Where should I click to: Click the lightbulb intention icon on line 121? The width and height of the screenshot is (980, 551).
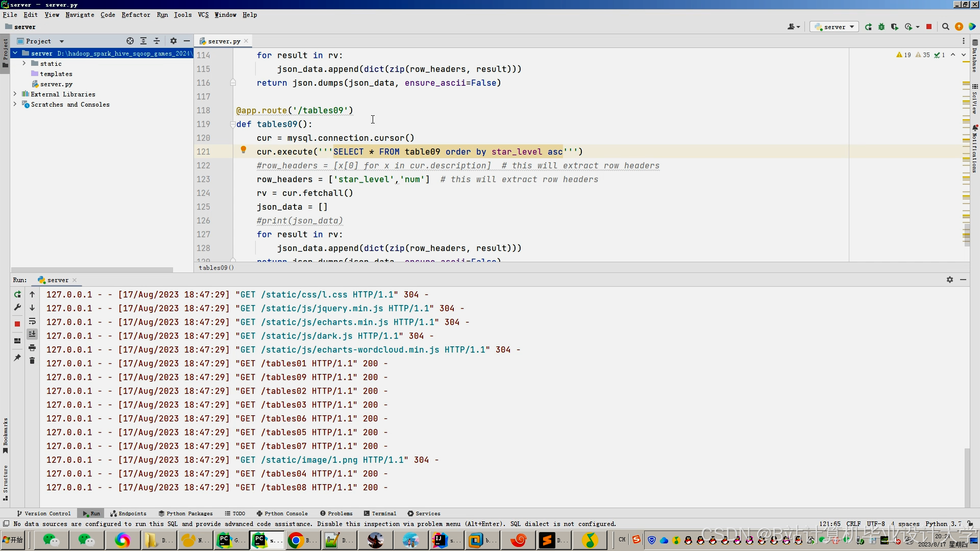click(x=243, y=150)
